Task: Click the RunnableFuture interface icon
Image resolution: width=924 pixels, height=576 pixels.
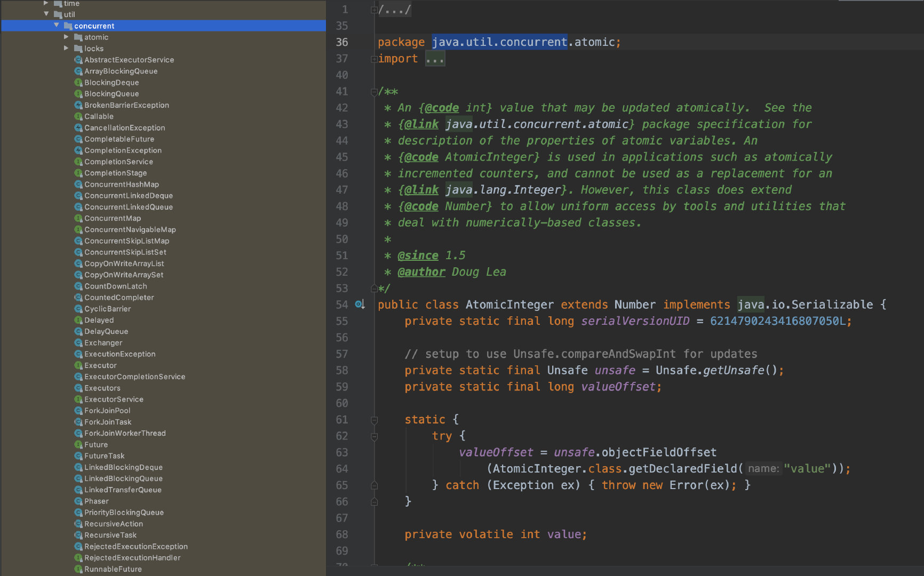Action: [78, 569]
